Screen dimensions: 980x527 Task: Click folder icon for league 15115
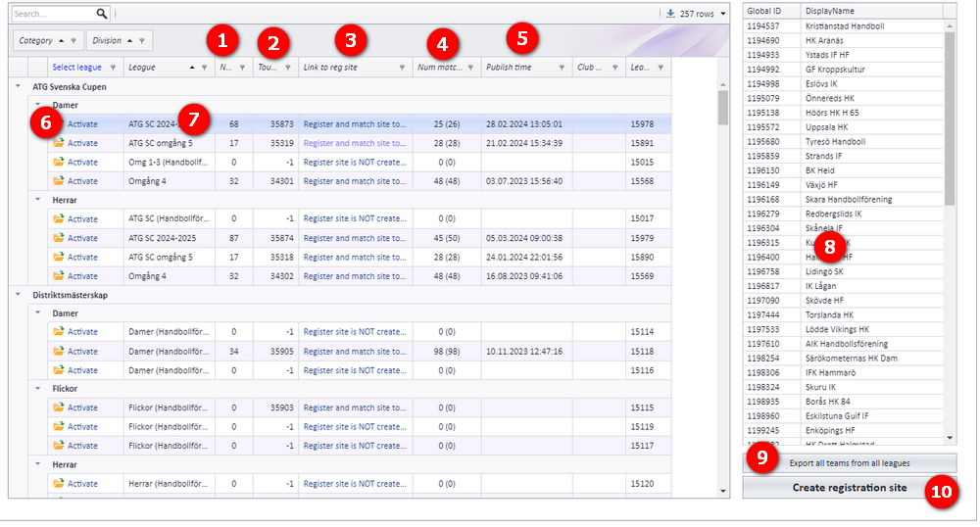pos(59,407)
